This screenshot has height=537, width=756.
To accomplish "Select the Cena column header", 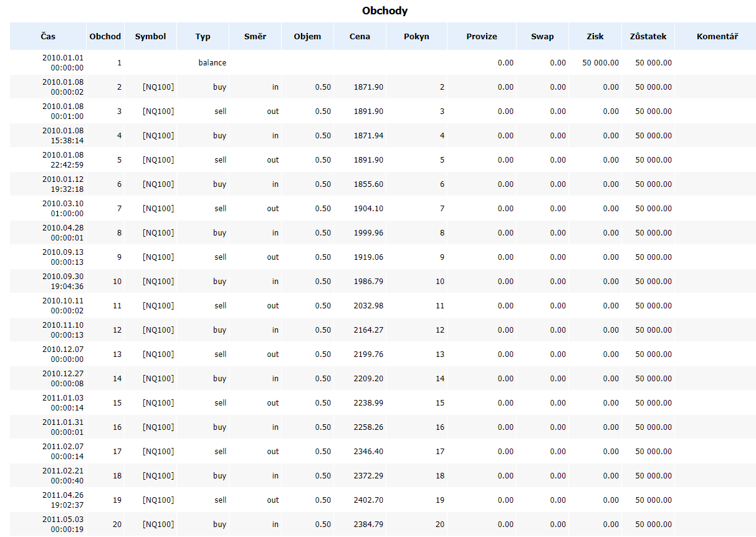I will tap(360, 36).
